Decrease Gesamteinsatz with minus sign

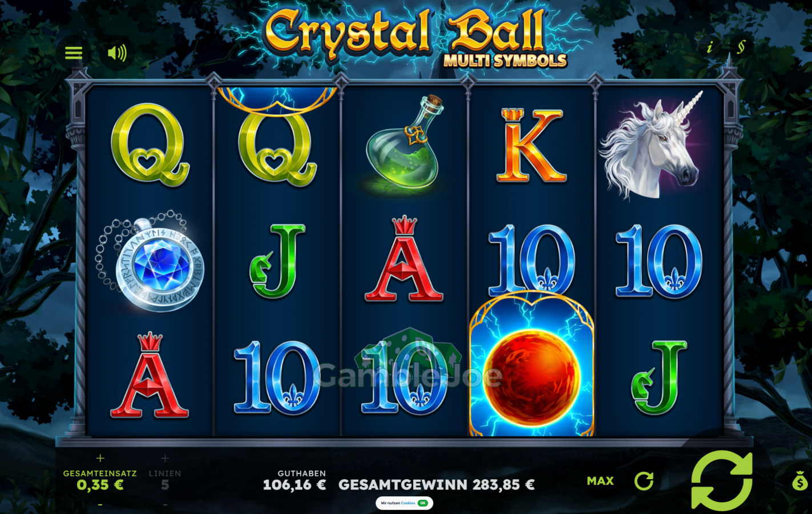pyautogui.click(x=100, y=504)
